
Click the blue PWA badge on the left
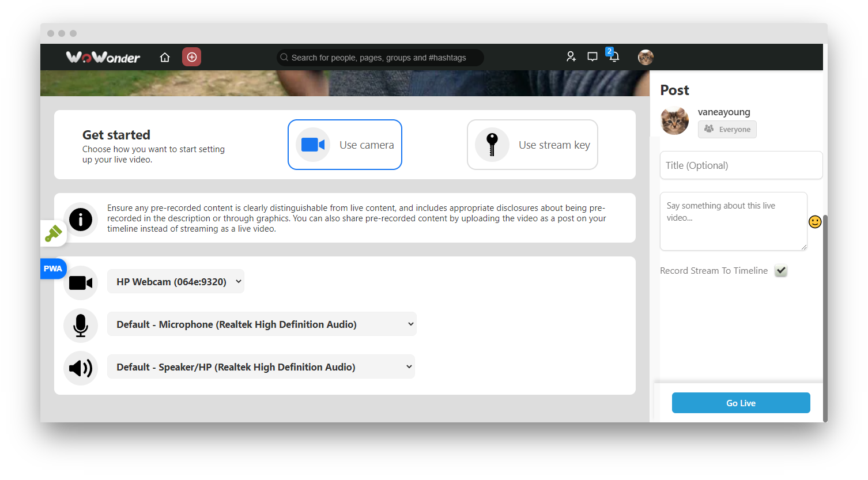(53, 268)
